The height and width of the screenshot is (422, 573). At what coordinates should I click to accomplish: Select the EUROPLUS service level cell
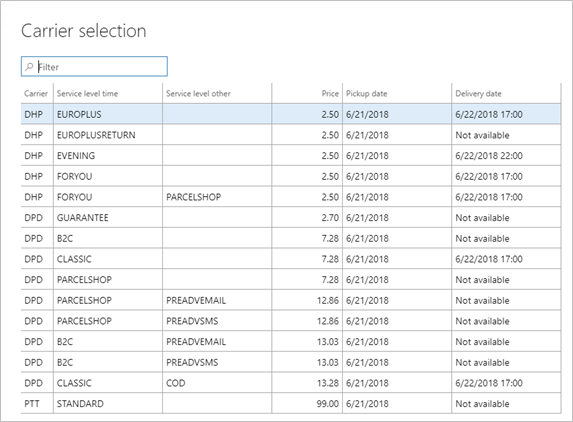(x=108, y=114)
